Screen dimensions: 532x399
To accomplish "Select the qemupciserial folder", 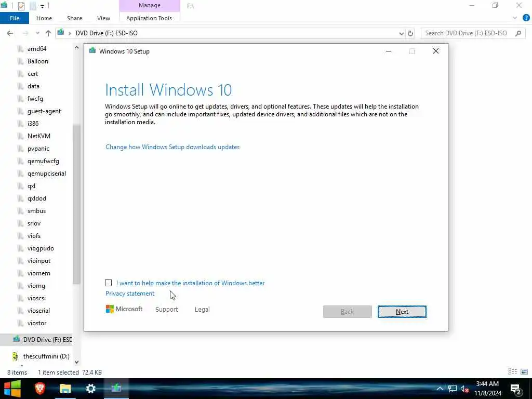I will (x=46, y=174).
